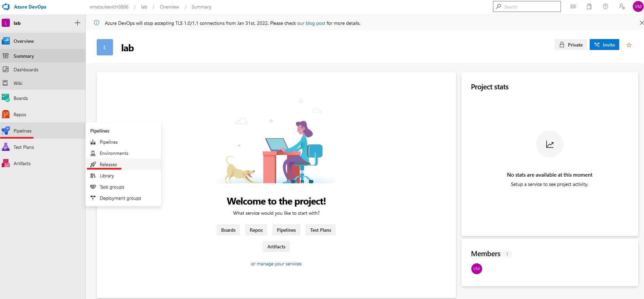Click the Azure DevOps logo icon
Image resolution: width=644 pixels, height=299 pixels.
click(x=6, y=7)
